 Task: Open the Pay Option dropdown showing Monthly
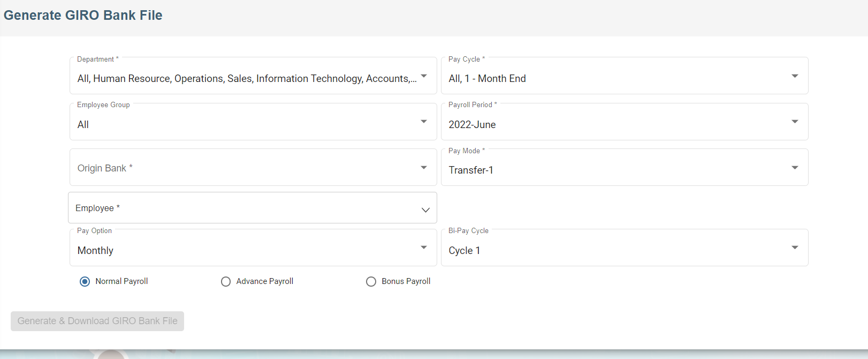tap(246, 250)
